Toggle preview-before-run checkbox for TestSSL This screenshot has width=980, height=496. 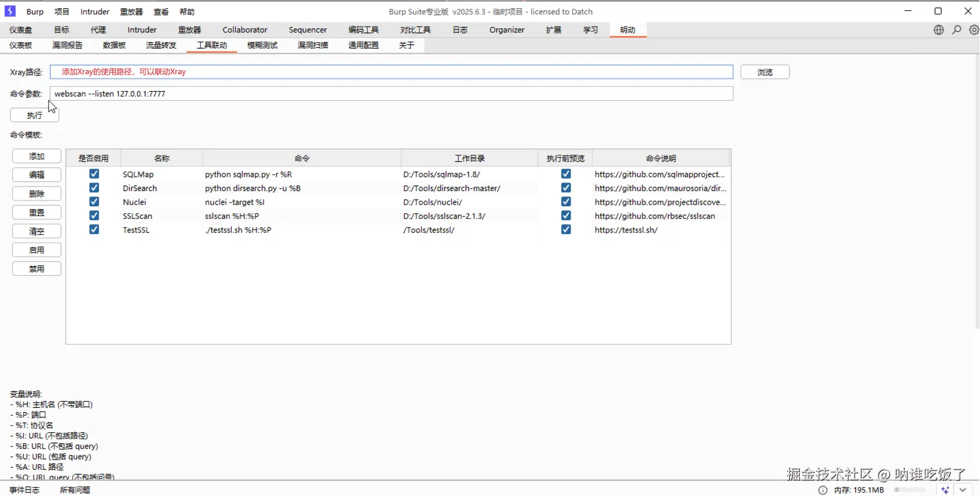[x=566, y=229]
